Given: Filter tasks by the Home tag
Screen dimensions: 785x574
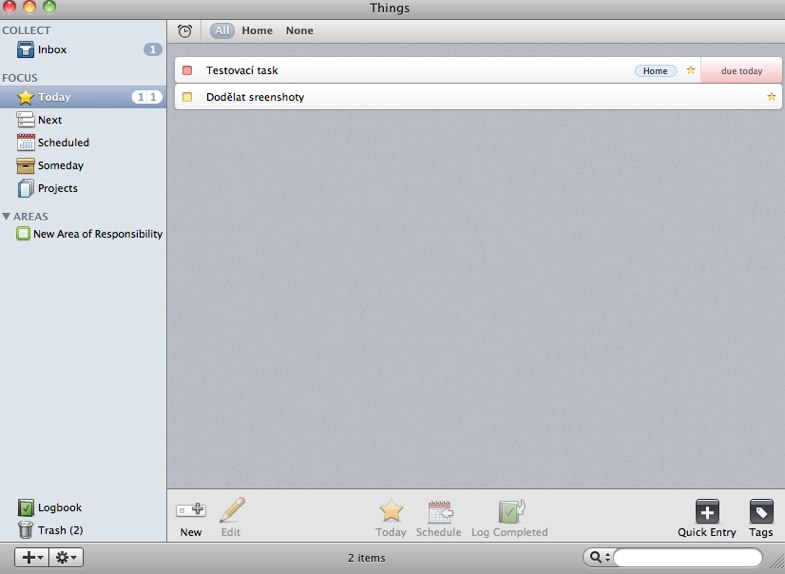Looking at the screenshot, I should [x=257, y=31].
